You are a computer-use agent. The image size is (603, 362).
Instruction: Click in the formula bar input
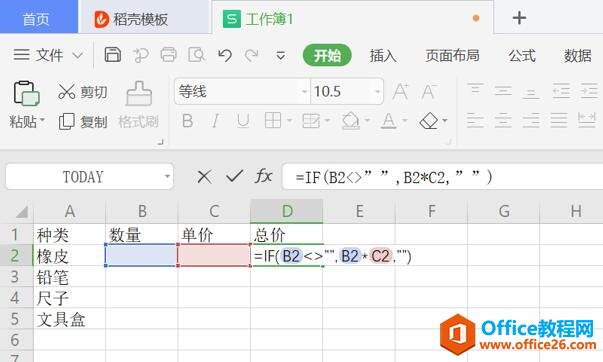442,177
